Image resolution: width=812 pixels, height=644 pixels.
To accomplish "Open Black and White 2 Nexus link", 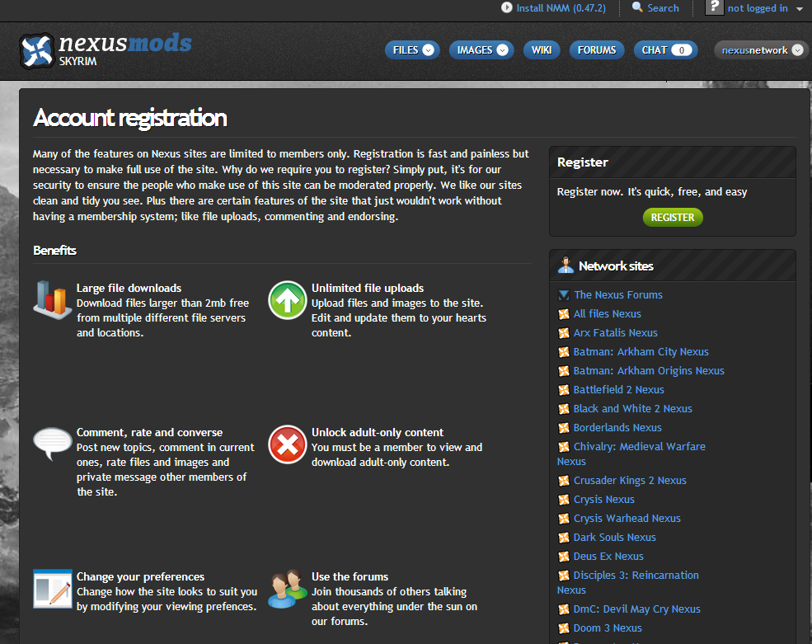I will (x=633, y=409).
